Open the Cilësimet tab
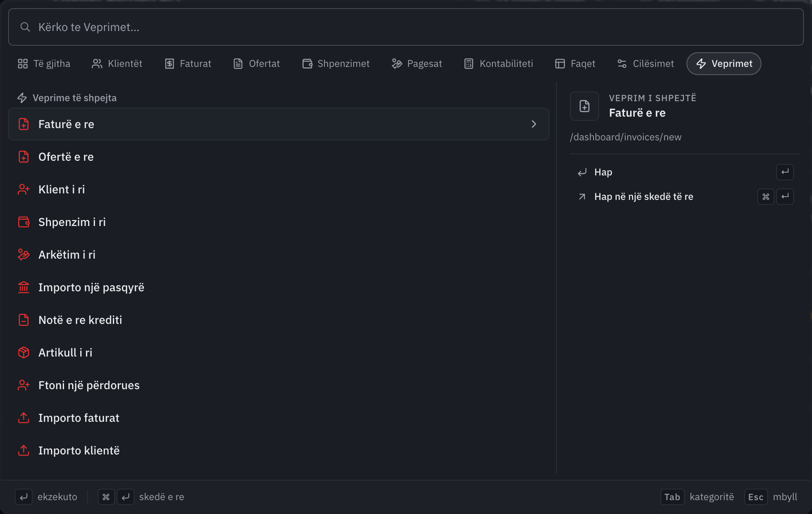This screenshot has height=514, width=812. point(645,64)
